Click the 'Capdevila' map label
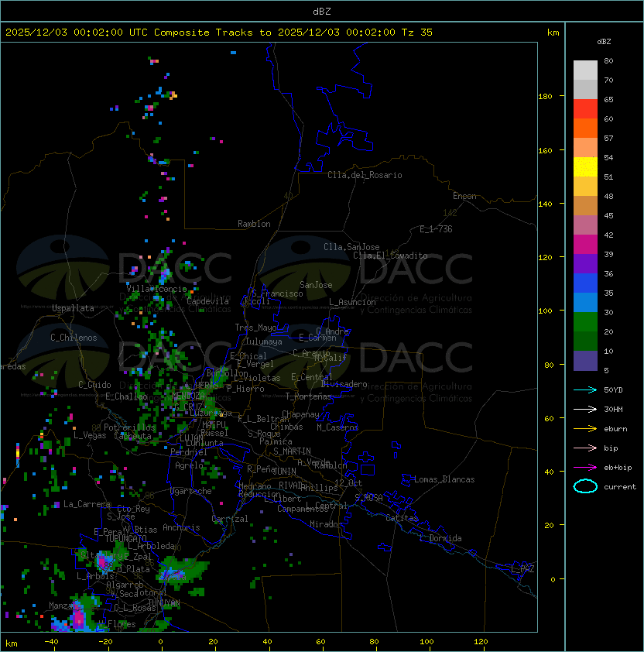 pyautogui.click(x=207, y=301)
